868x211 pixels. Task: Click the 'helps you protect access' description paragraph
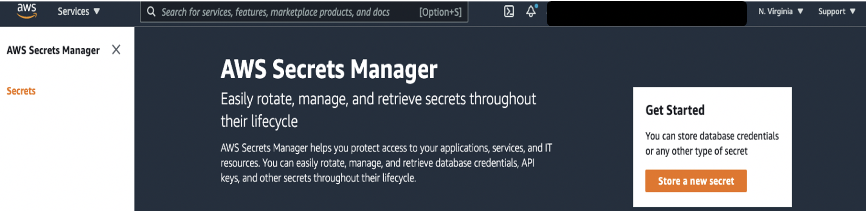[x=386, y=163]
